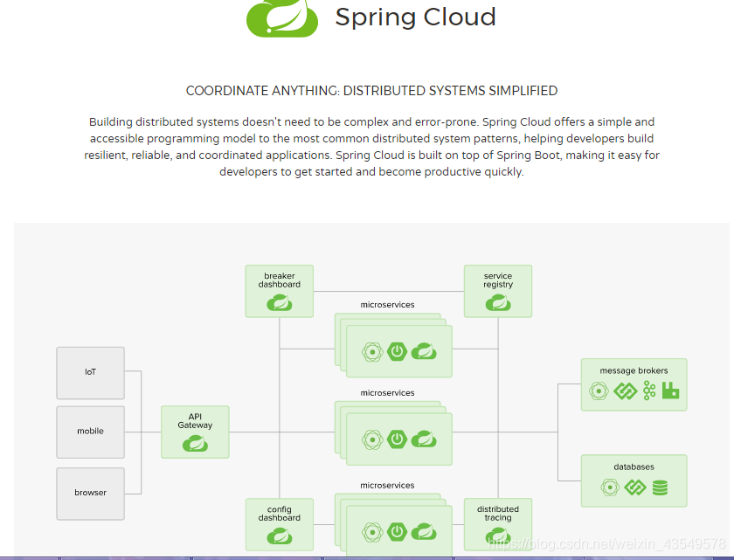Click the atom icon inside message brokers
The width and height of the screenshot is (734, 560).
pos(599,391)
